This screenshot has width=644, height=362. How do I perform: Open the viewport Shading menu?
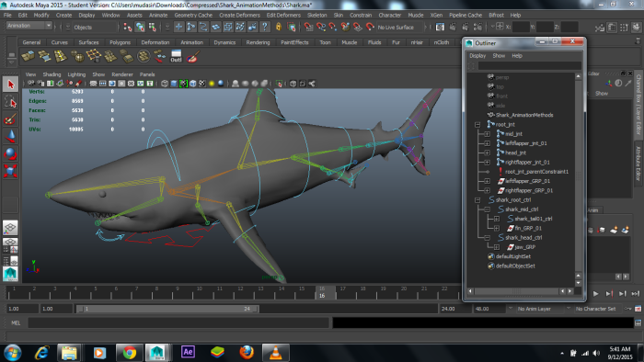52,74
